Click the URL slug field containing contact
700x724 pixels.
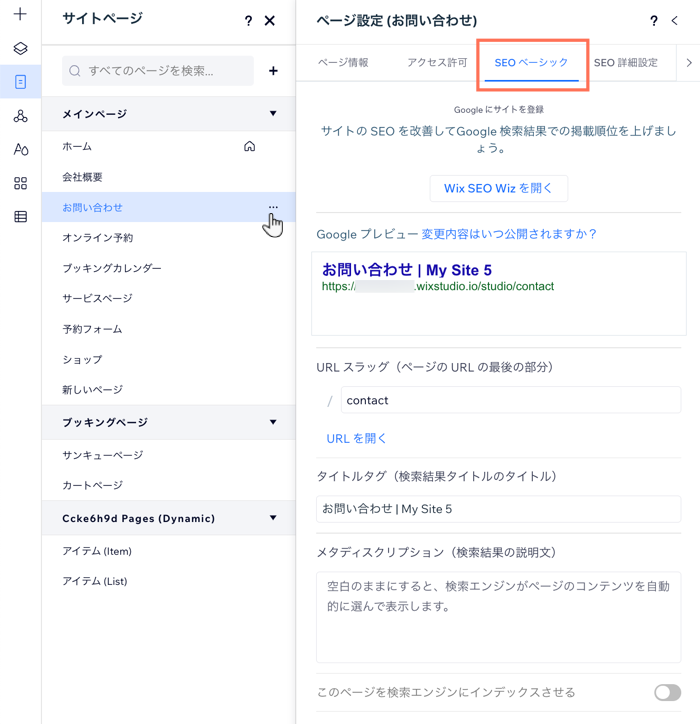click(511, 400)
